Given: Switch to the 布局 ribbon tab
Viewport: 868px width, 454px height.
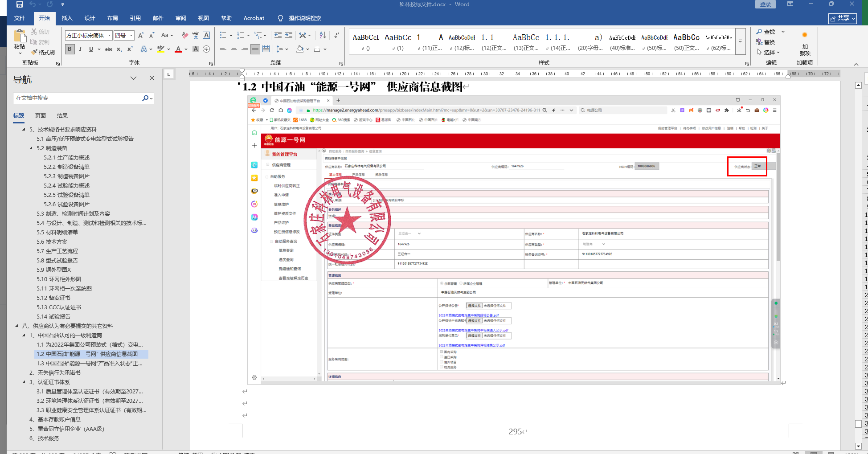Looking at the screenshot, I should click(x=113, y=18).
